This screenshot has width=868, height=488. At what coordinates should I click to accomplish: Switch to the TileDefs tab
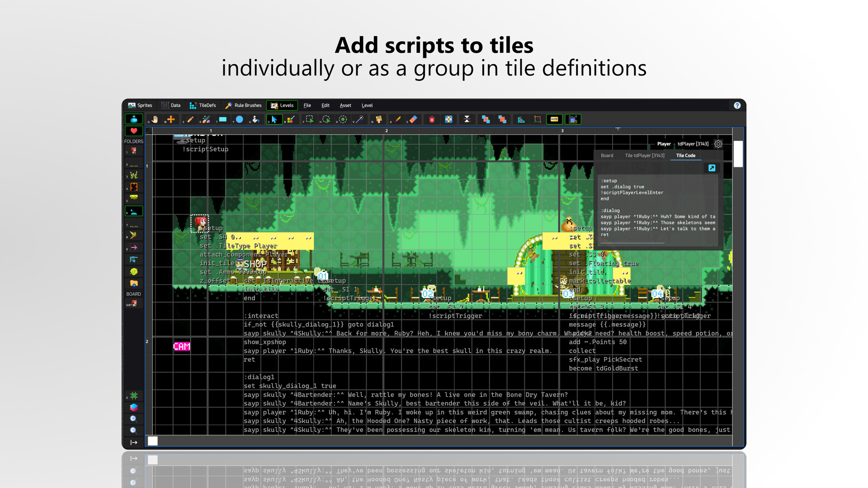point(203,105)
